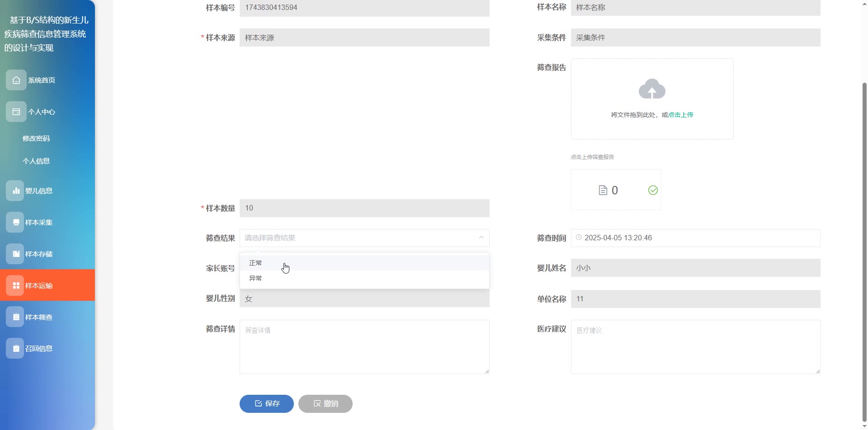
Task: Focus the 样本来源 input field
Action: (364, 37)
